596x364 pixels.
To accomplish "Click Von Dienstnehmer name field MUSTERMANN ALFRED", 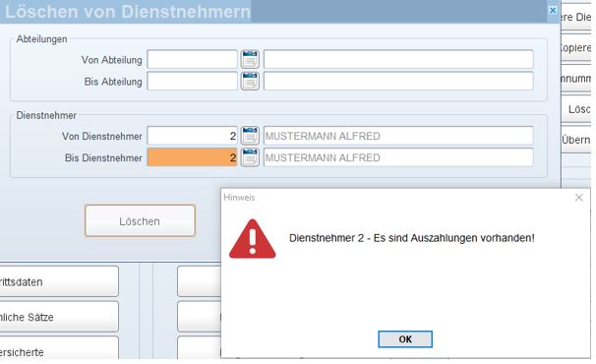I will [x=398, y=136].
